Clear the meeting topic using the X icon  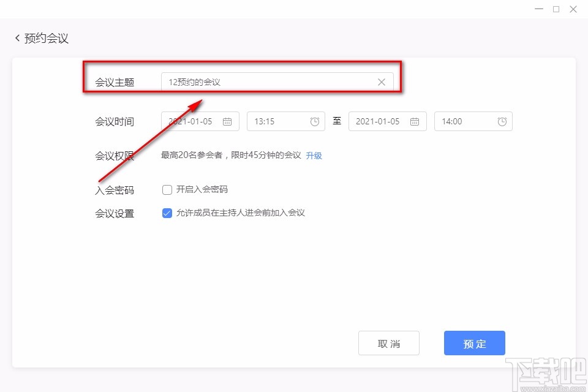tap(381, 81)
